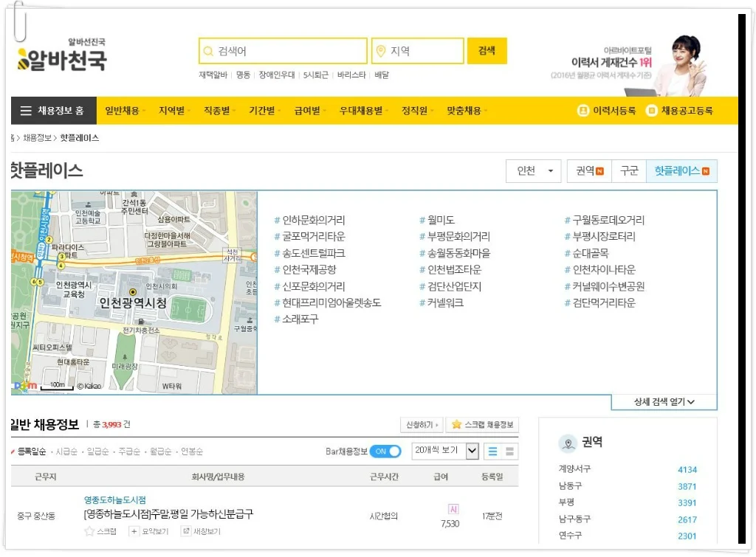The height and width of the screenshot is (557, 756).
Task: Click the 채용정보 breadcrumb link
Action: click(x=37, y=138)
